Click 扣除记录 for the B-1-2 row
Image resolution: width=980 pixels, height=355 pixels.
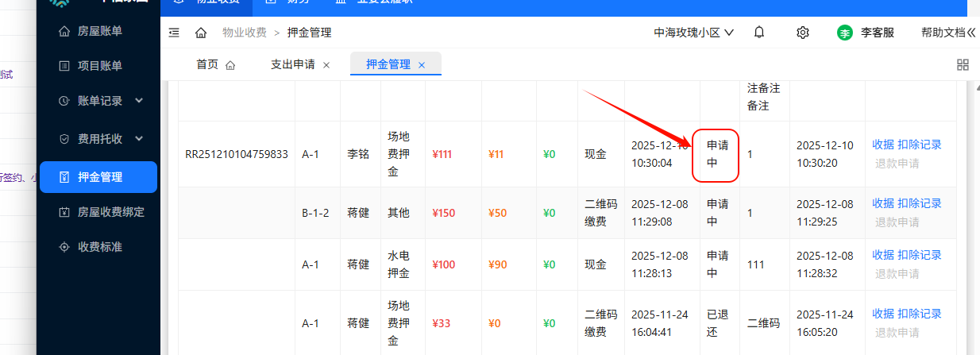(919, 203)
